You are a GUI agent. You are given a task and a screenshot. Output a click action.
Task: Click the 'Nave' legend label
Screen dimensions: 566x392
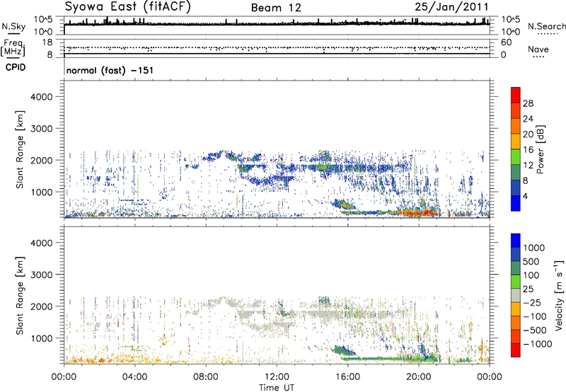pos(538,50)
